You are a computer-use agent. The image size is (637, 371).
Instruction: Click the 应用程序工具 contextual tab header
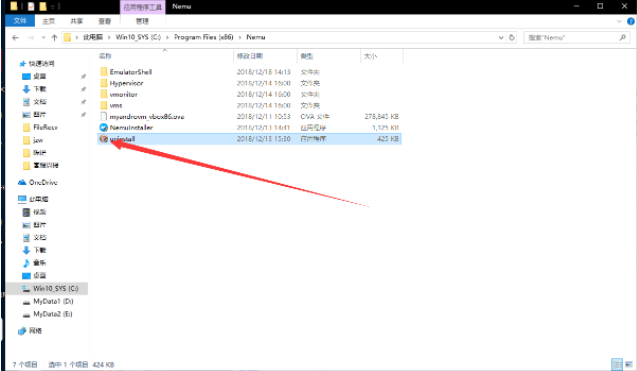pyautogui.click(x=143, y=7)
